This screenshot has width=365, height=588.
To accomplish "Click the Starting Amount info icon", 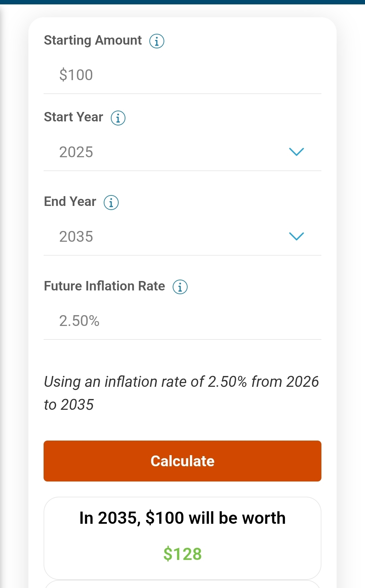I will point(157,41).
